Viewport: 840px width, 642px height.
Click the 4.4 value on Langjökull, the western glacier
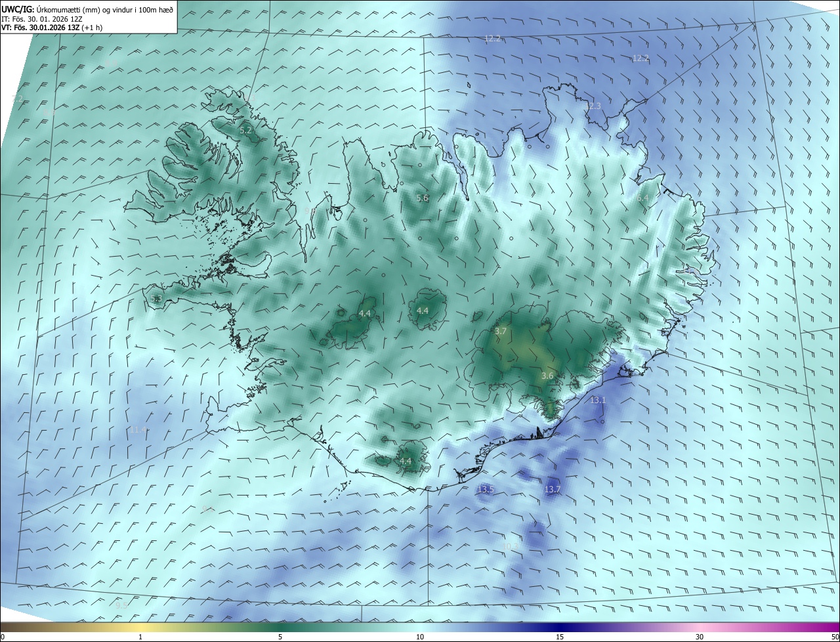tap(365, 314)
